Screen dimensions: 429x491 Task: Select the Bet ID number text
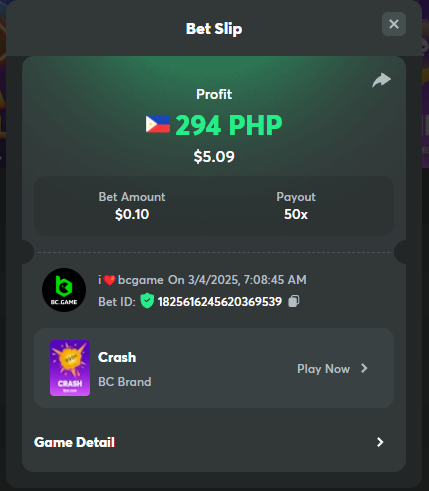coord(220,301)
